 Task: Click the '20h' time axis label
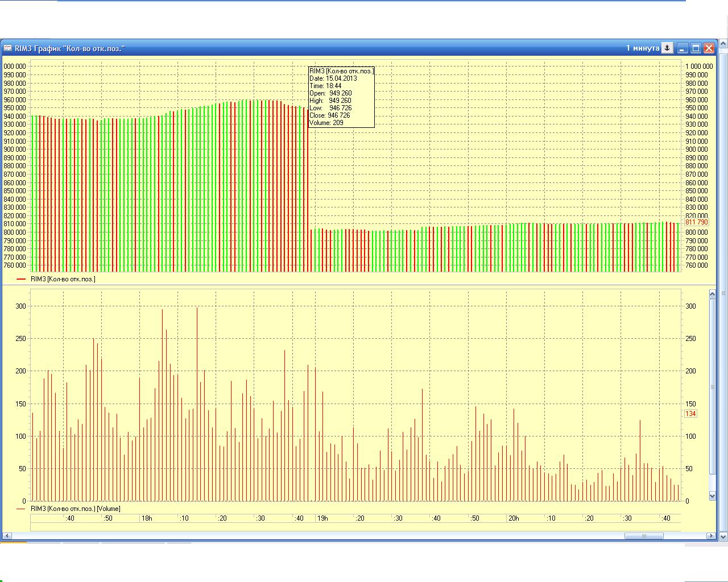pyautogui.click(x=514, y=518)
